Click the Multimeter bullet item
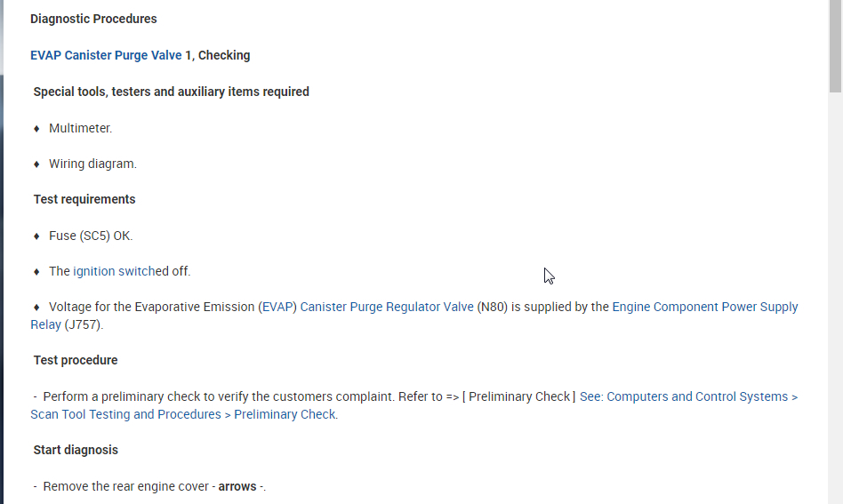 tap(80, 128)
